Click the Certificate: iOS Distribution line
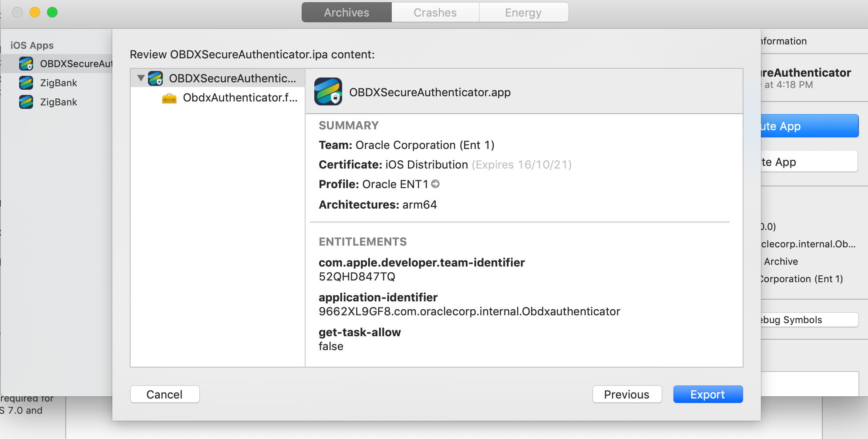868x439 pixels. tap(445, 165)
